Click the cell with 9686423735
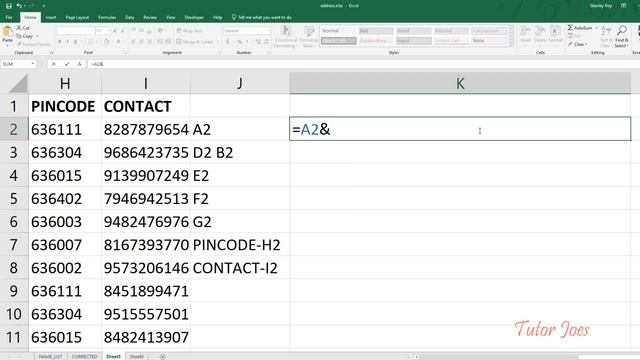640x360 pixels. (146, 153)
